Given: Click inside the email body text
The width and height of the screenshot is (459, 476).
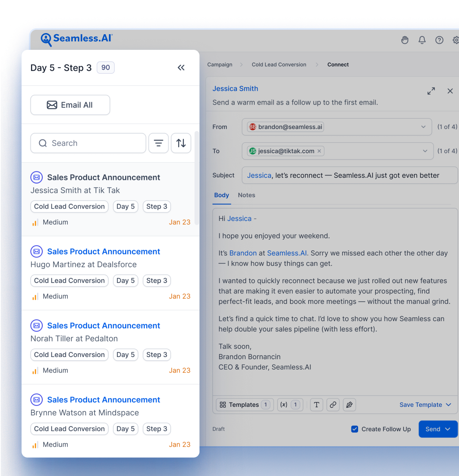Looking at the screenshot, I should [335, 301].
